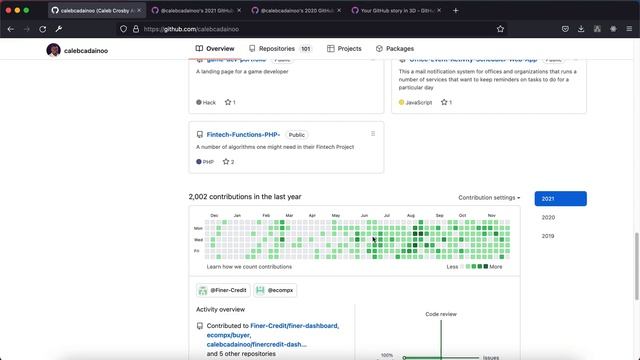Click the PHP language label
This screenshot has width=640, height=360.
[x=208, y=162]
